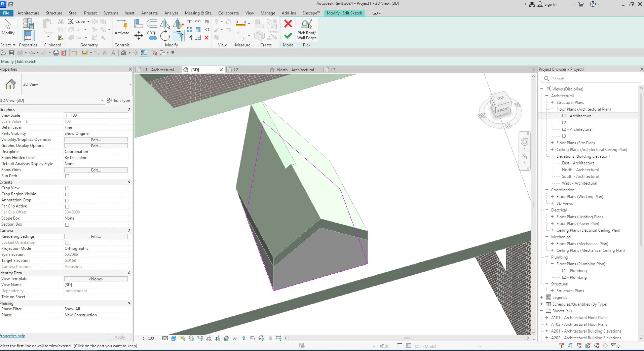644x351 pixels.
Task: Click the View Scale input field
Action: (x=96, y=115)
